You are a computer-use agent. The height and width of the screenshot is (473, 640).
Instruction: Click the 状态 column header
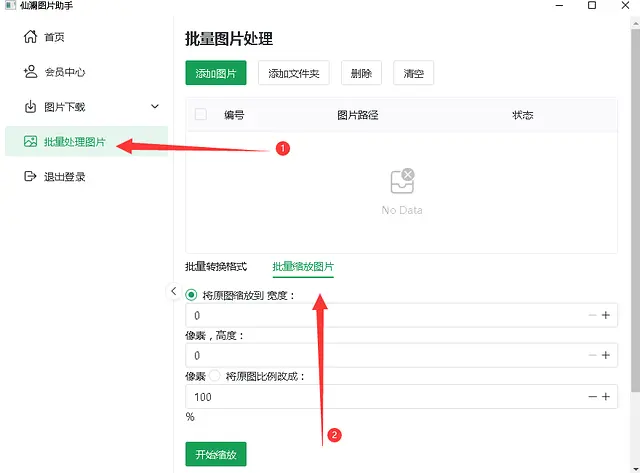tap(522, 115)
